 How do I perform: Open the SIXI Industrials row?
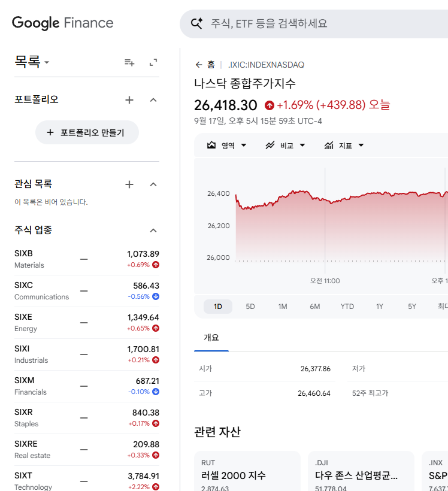pyautogui.click(x=87, y=354)
